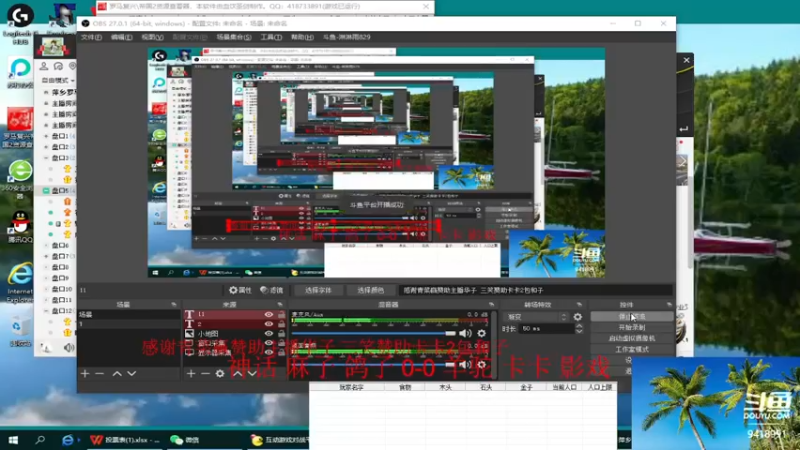The image size is (800, 450).
Task: Click the 启动虚拟摄像机 button
Action: click(x=632, y=338)
